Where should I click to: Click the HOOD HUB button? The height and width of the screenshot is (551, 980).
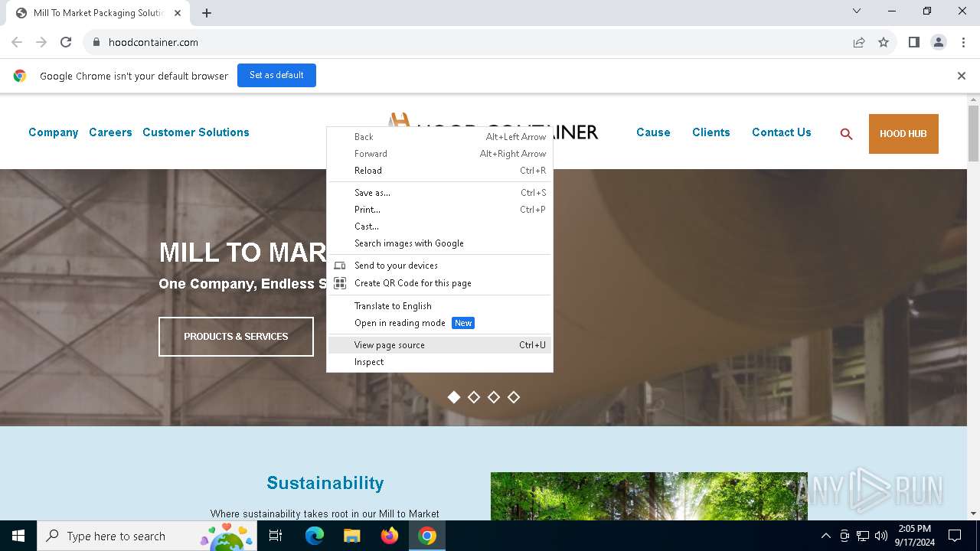(903, 134)
